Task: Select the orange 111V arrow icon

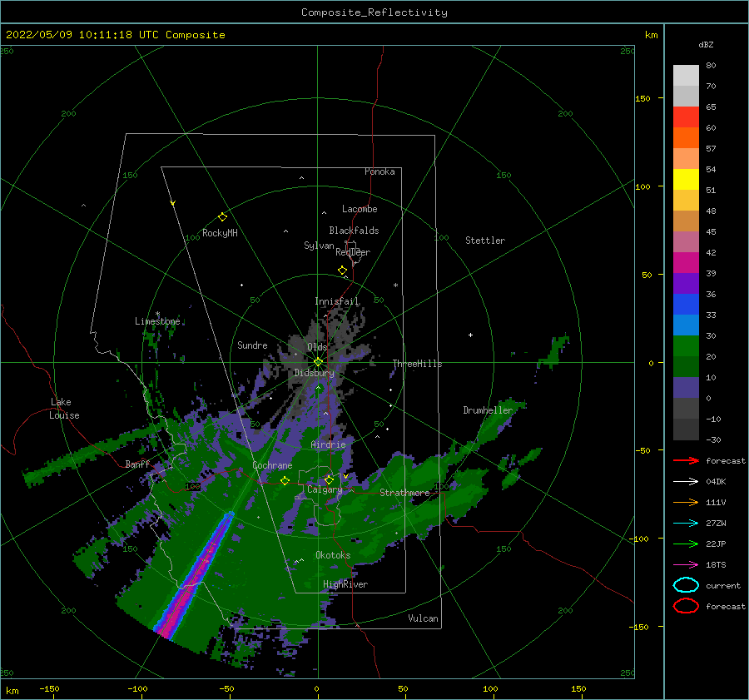Action: tap(686, 502)
